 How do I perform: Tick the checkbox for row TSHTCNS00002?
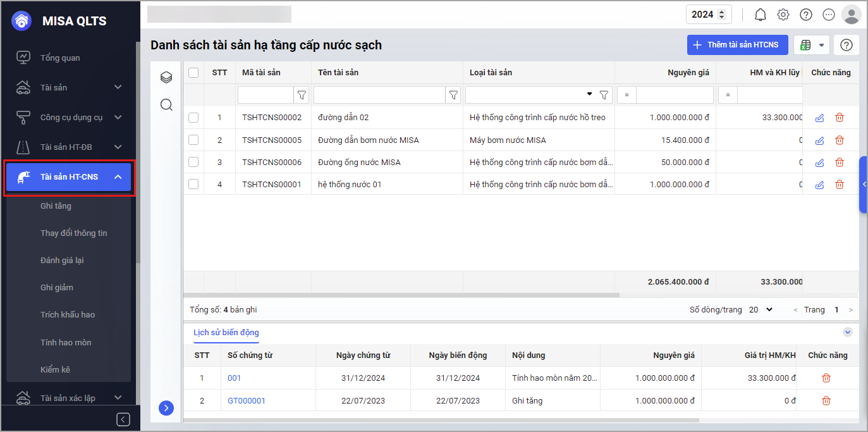coord(193,118)
